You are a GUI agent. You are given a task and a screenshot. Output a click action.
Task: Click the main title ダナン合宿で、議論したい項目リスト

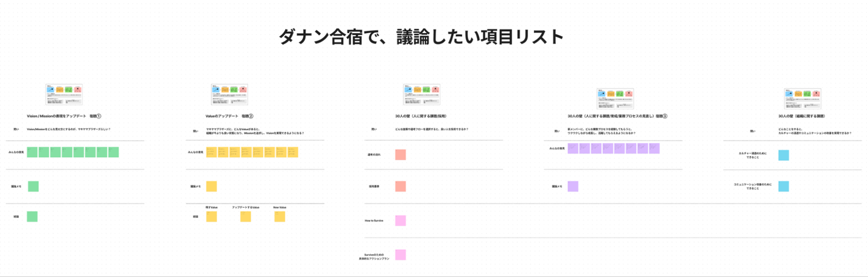point(421,37)
